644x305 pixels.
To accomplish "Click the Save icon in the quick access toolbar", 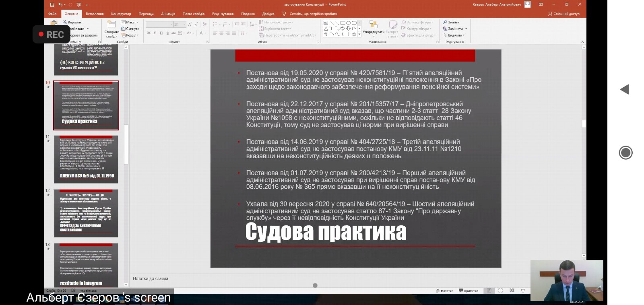I will 52,4.
